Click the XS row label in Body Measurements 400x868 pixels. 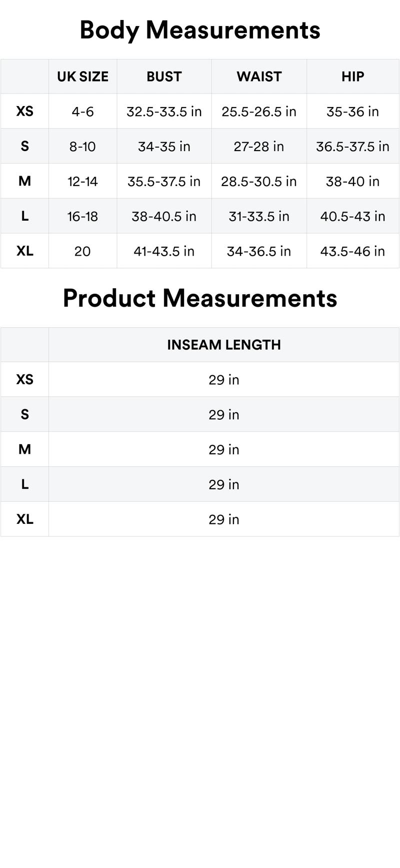pos(25,111)
